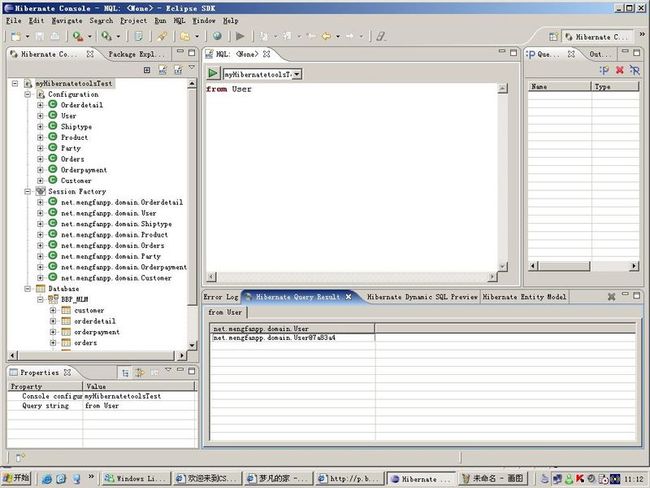Show more perspectives chevron

[642, 34]
